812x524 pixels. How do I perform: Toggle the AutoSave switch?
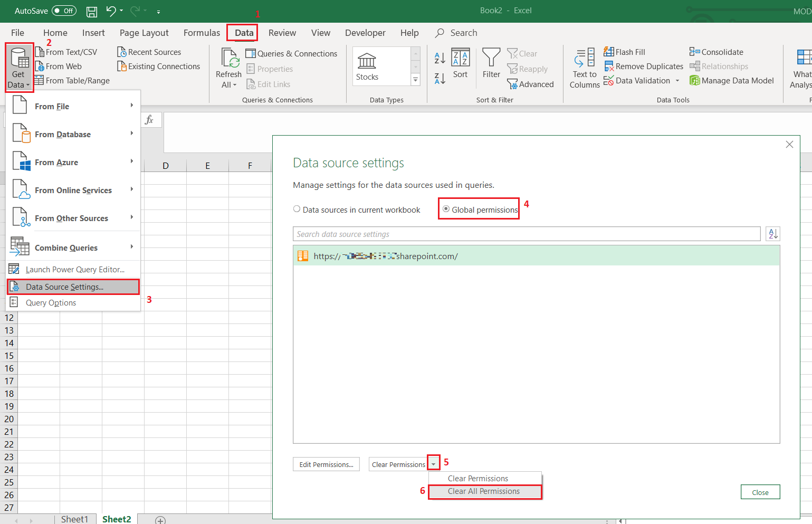click(x=64, y=11)
